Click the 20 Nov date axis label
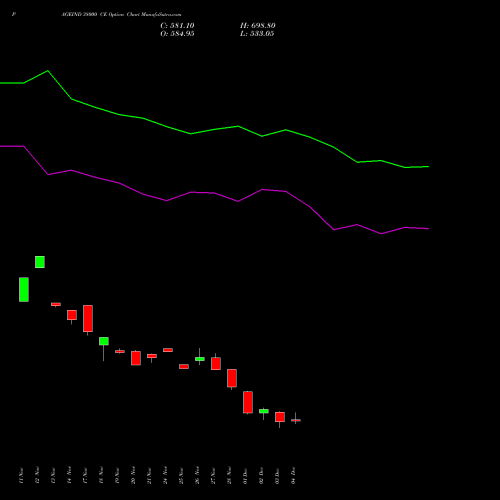The image size is (500, 500). tap(133, 475)
